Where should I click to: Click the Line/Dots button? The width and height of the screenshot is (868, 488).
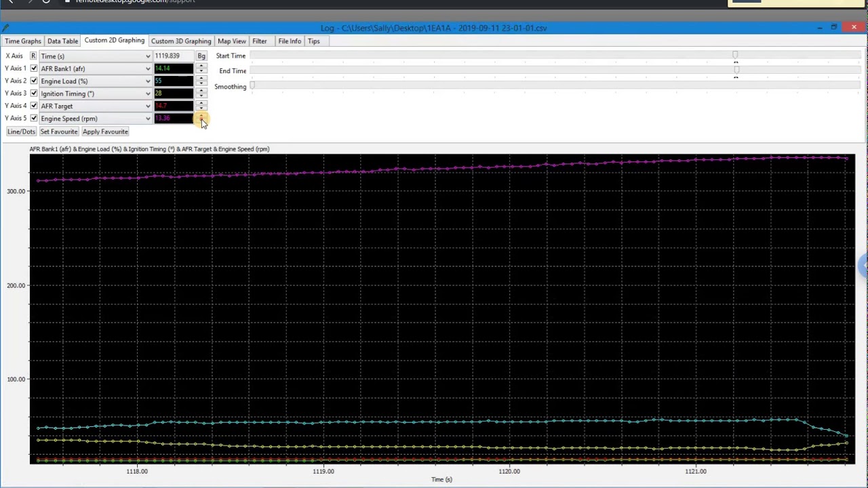point(21,131)
